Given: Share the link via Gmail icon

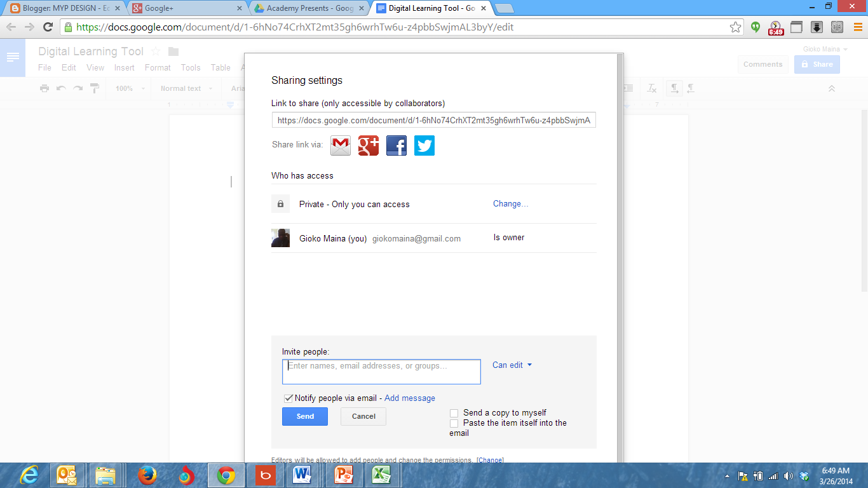Looking at the screenshot, I should (341, 146).
